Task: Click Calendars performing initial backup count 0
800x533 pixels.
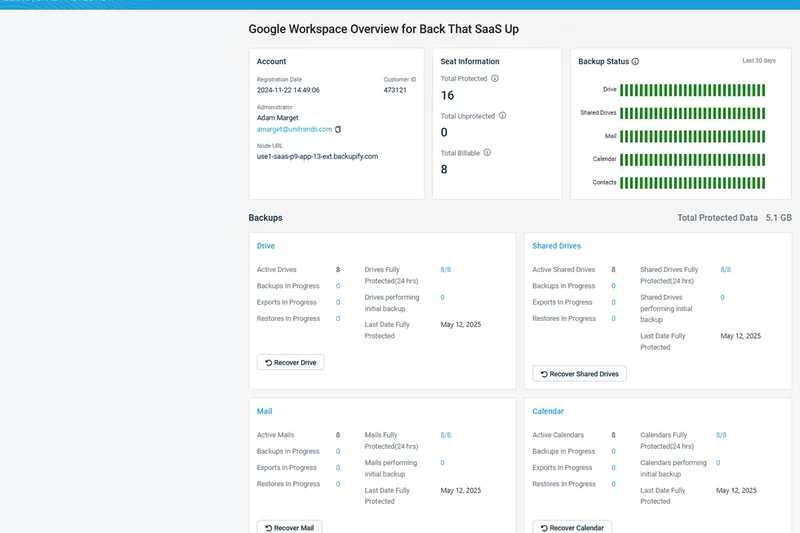Action: (x=718, y=463)
